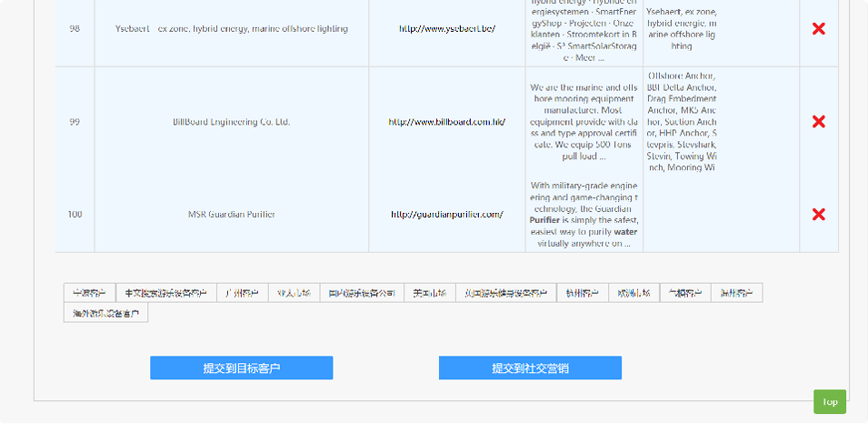Delete row 98 Ysebaert with red X
868x424 pixels.
[818, 29]
